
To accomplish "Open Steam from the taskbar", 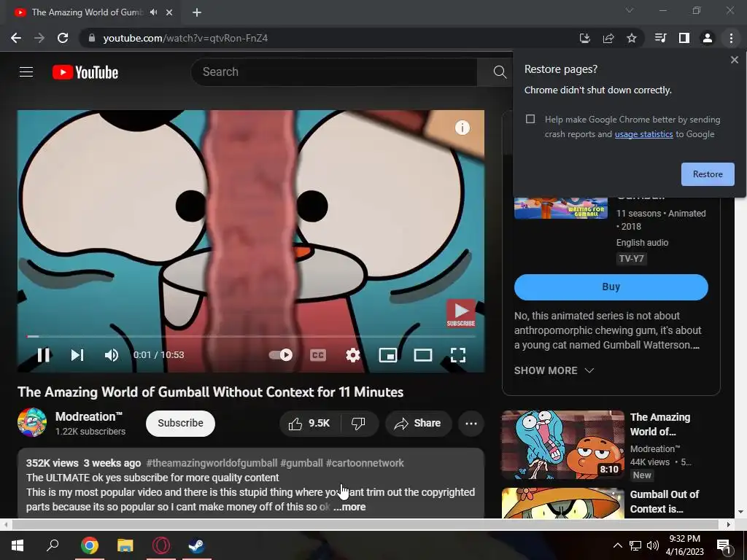I will click(196, 545).
